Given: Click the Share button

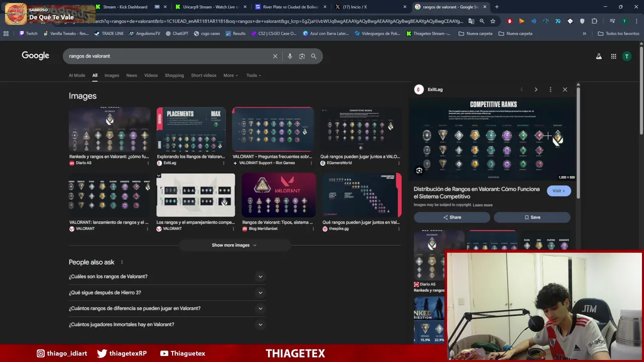Looking at the screenshot, I should tap(452, 217).
